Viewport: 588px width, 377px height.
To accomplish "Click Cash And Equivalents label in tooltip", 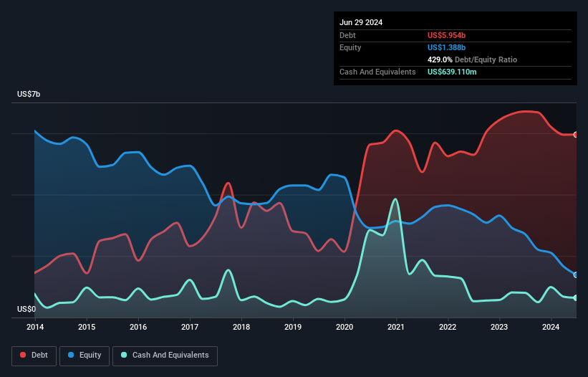I will pyautogui.click(x=377, y=72).
